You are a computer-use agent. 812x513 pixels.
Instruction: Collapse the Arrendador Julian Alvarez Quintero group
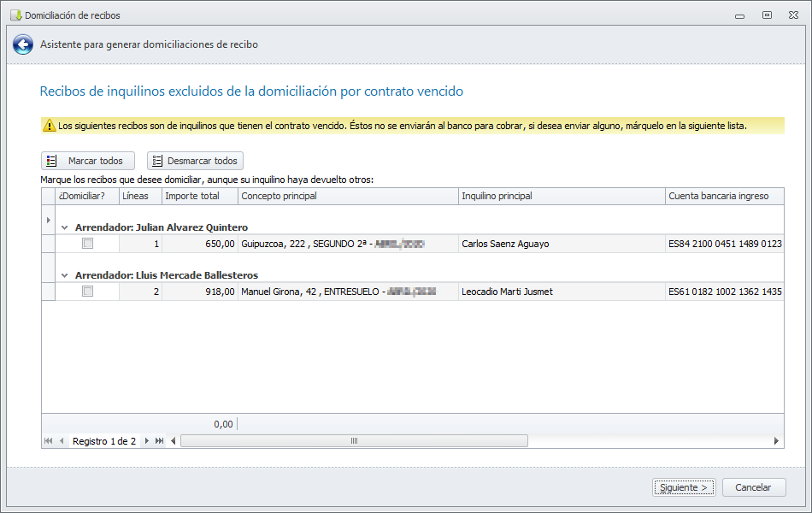click(x=65, y=227)
